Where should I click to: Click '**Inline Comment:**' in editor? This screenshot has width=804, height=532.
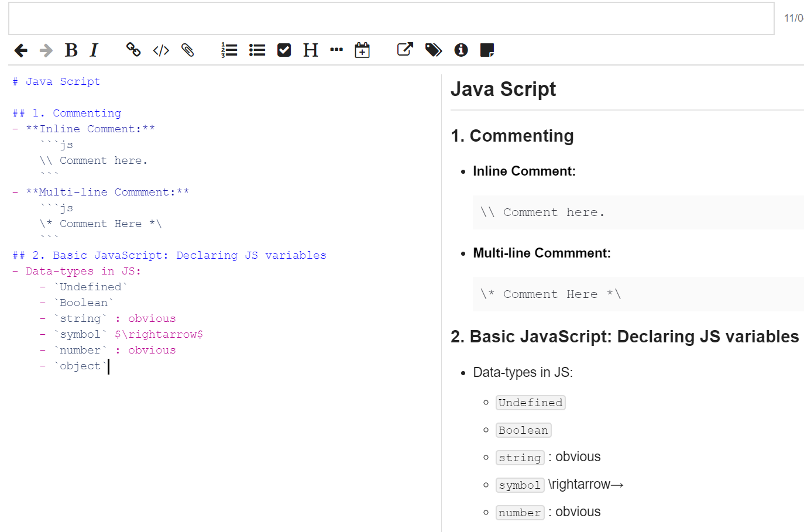coord(90,129)
